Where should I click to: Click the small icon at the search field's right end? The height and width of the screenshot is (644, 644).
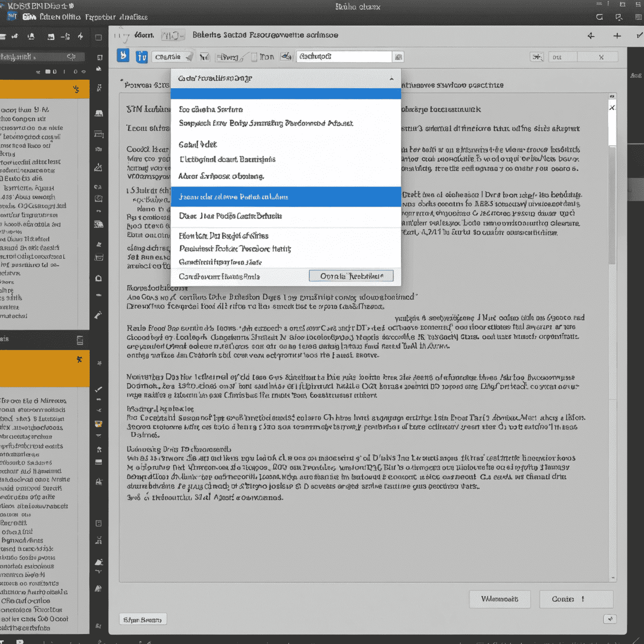coord(398,57)
